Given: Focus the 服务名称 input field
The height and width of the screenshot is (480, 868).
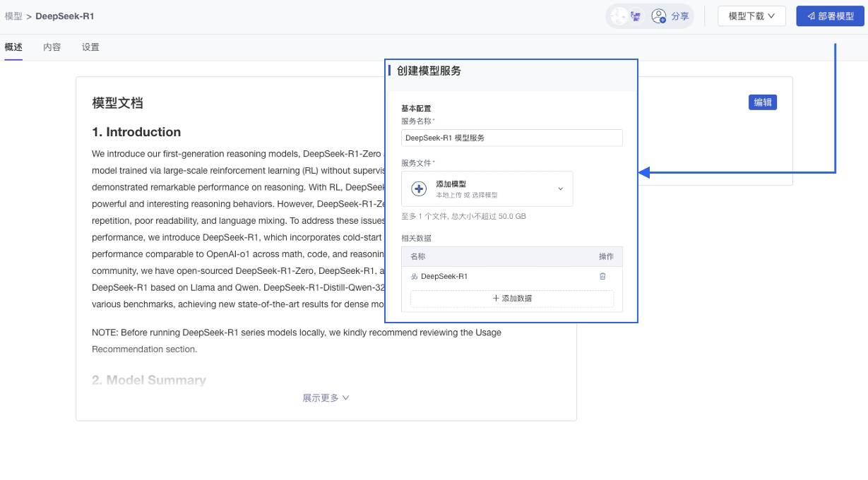Looking at the screenshot, I should pos(511,138).
